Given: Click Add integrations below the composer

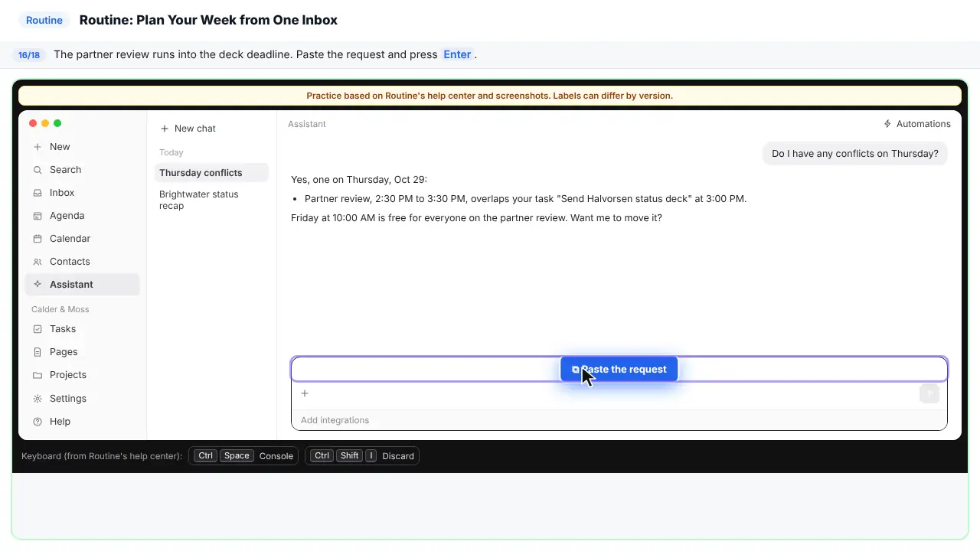Looking at the screenshot, I should 335,420.
